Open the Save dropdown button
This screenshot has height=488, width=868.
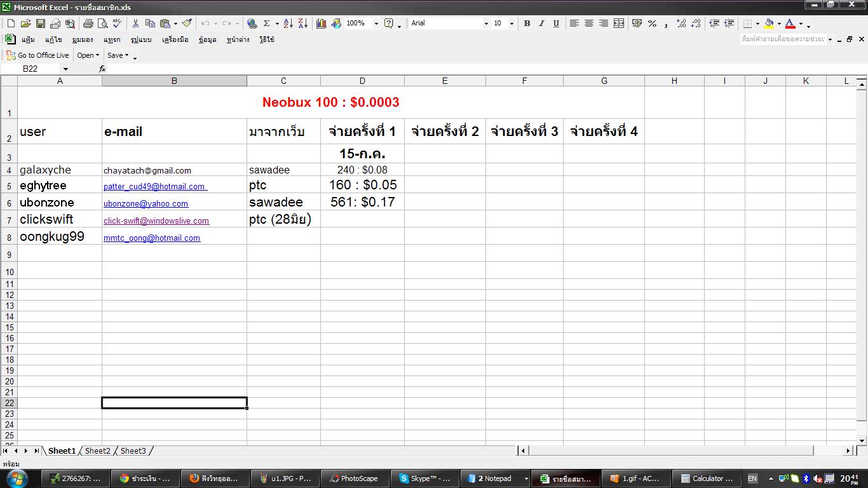point(118,55)
